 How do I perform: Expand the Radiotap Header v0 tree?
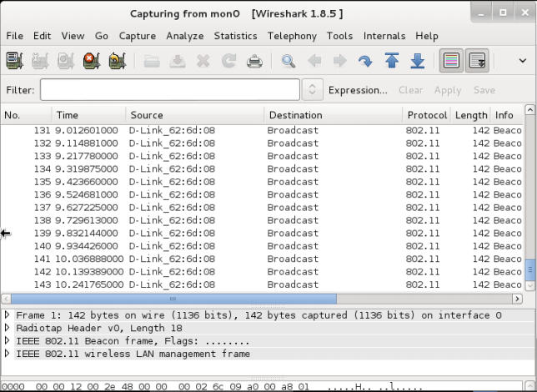point(8,328)
